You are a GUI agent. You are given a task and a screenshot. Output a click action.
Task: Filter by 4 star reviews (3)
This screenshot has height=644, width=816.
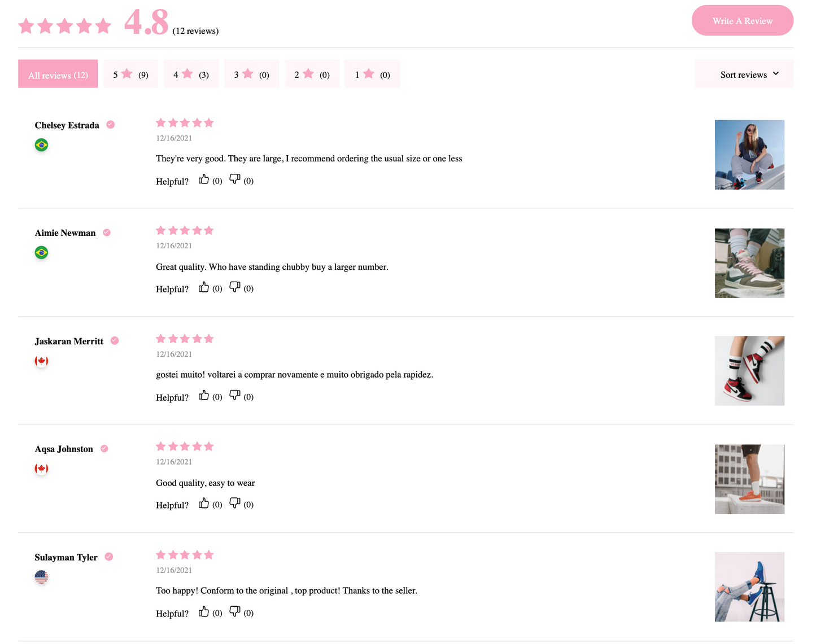coord(191,74)
